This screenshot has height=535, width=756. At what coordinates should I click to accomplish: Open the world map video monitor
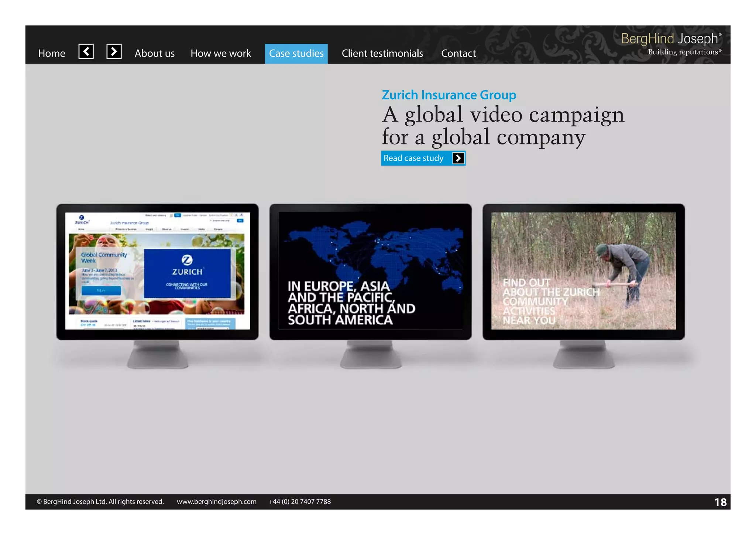(371, 272)
